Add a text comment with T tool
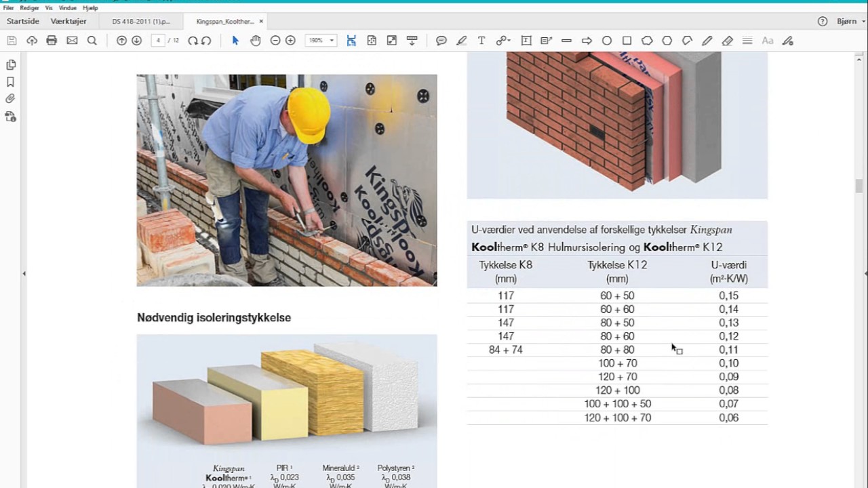Viewport: 868px width, 488px height. [481, 41]
